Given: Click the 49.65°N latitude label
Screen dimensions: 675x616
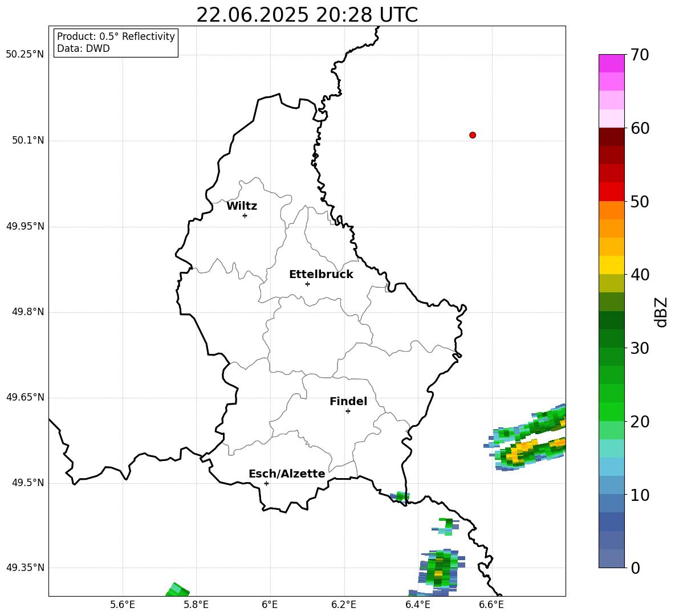Looking at the screenshot, I should click(x=25, y=397).
